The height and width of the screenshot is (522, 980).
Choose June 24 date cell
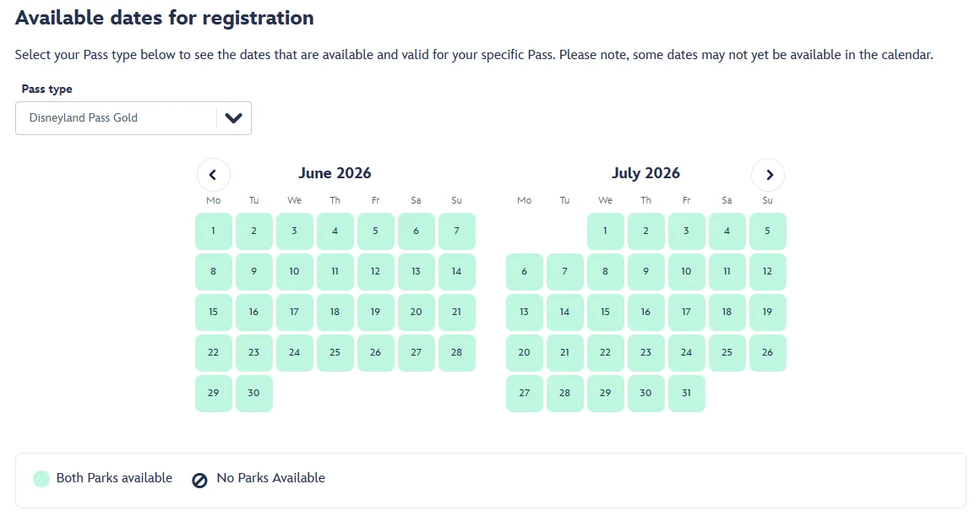click(x=295, y=353)
